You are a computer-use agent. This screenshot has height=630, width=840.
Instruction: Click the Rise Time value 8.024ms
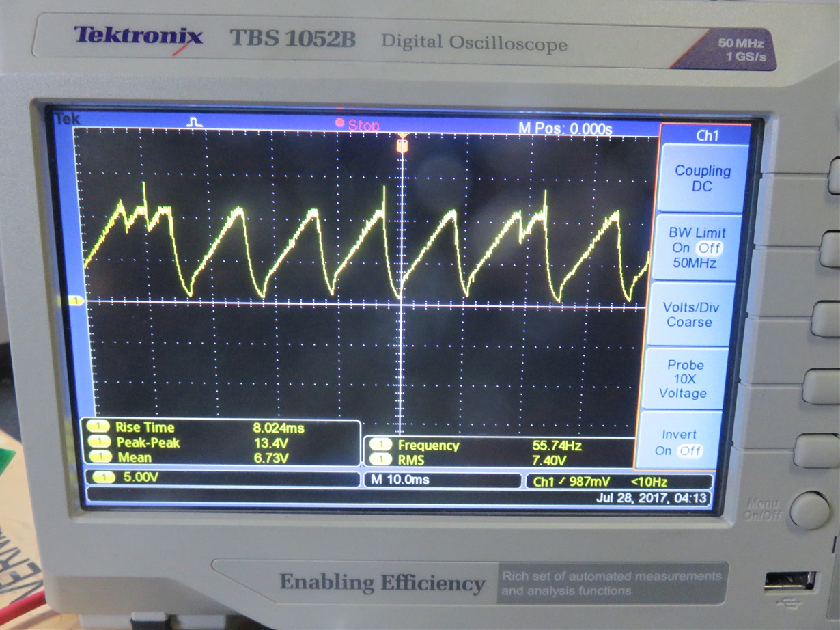[x=278, y=428]
